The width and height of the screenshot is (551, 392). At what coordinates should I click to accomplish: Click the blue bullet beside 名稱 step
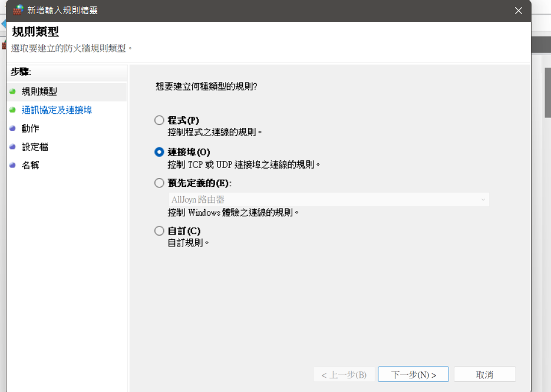tap(12, 165)
